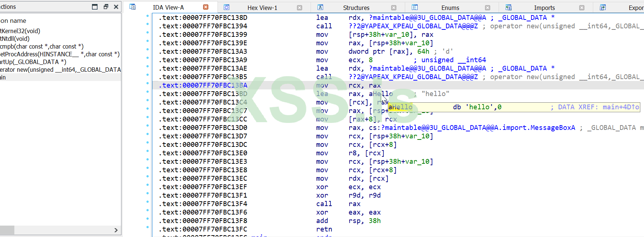
Task: Click breakpoint dot beside 00007FF70FBC13F4
Action: click(x=148, y=202)
